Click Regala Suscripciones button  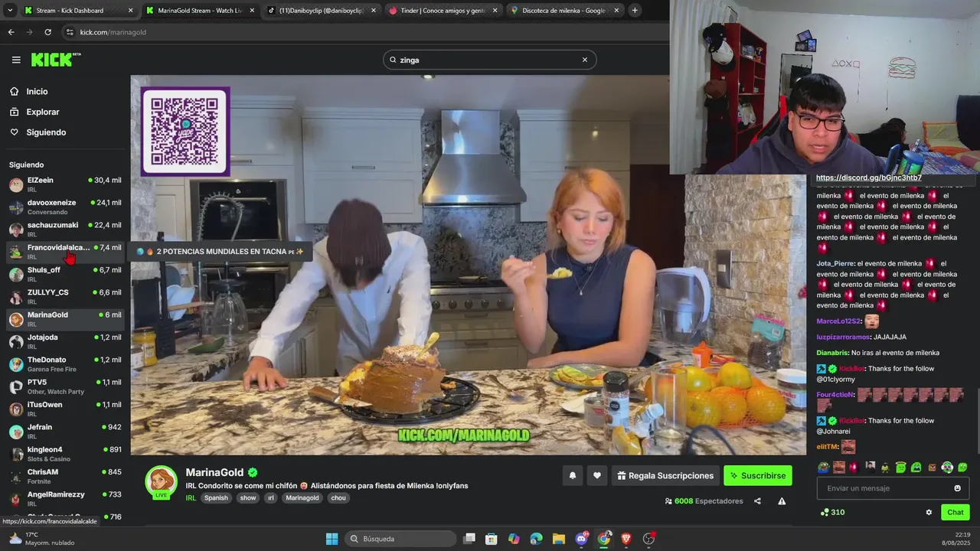665,475
